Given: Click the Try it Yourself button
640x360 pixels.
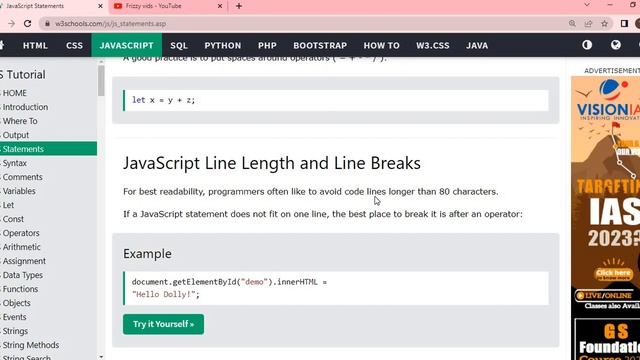Looking at the screenshot, I should (x=163, y=324).
